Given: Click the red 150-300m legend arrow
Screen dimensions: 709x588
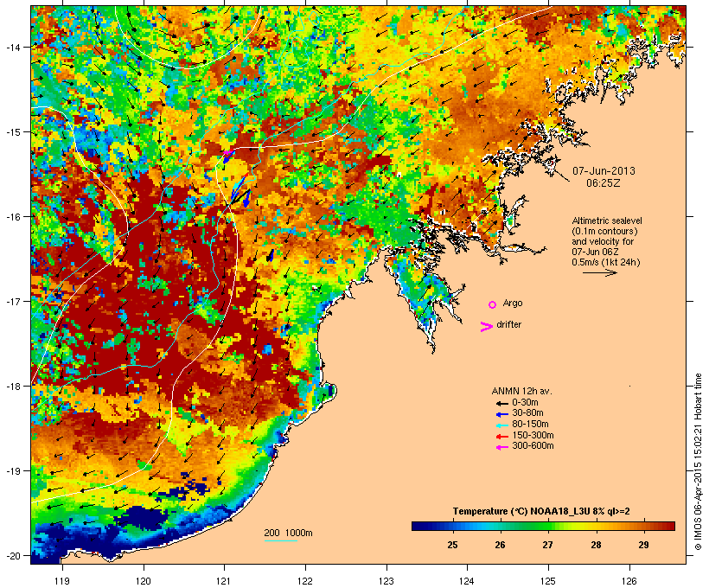Looking at the screenshot, I should (501, 436).
